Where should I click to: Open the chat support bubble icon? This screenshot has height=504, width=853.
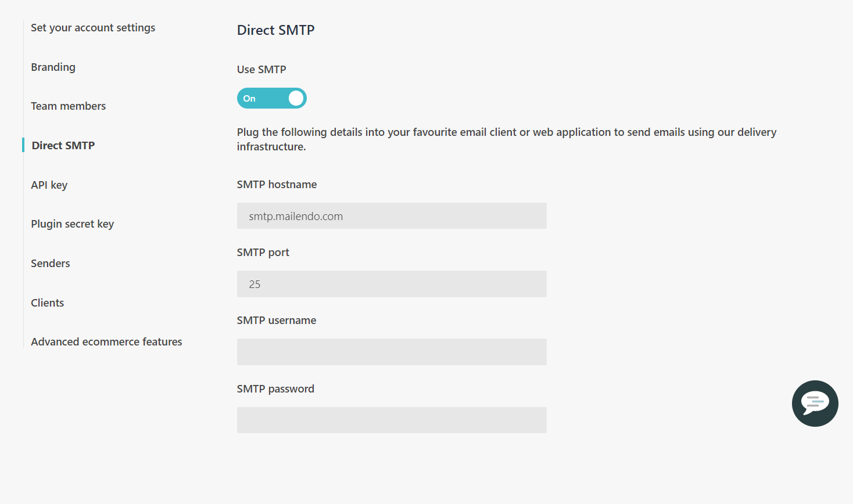(815, 403)
